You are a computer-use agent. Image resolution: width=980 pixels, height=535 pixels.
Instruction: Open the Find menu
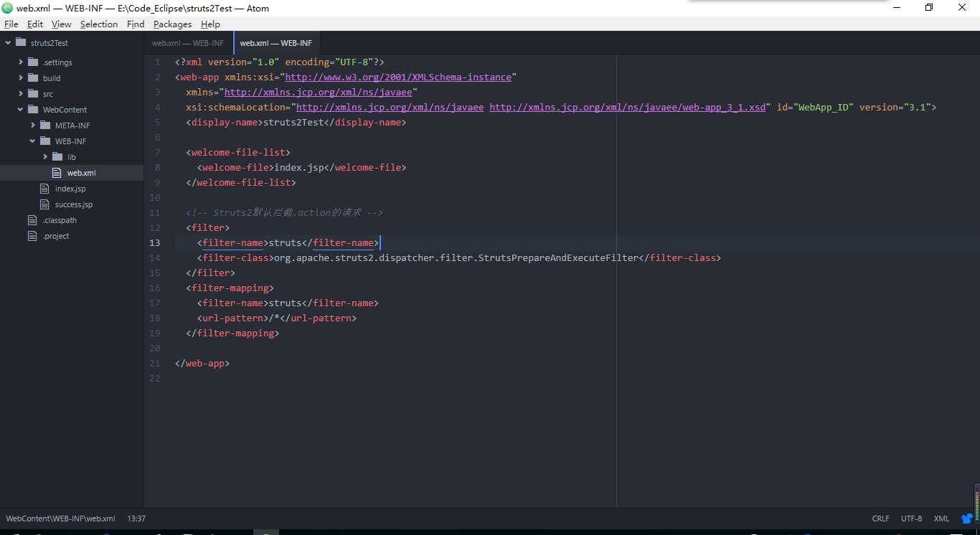click(x=136, y=24)
